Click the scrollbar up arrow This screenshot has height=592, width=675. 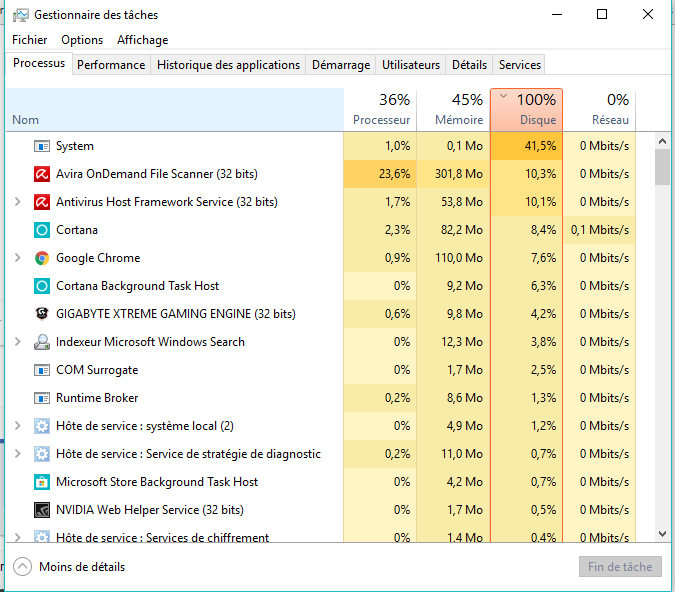click(x=663, y=141)
